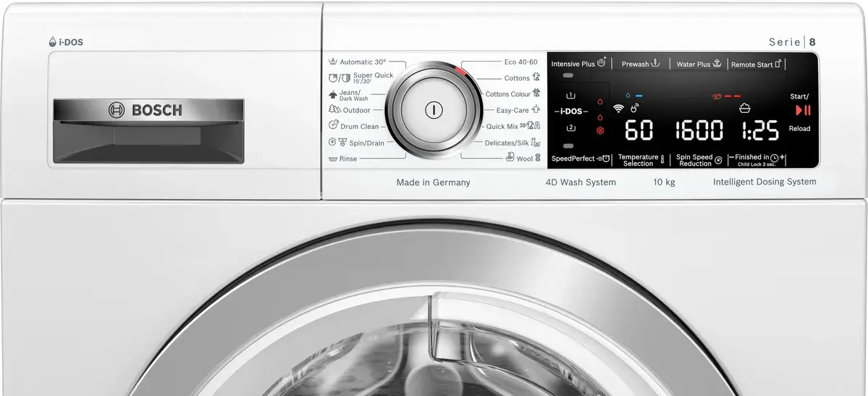The height and width of the screenshot is (396, 868).
Task: Choose the Delicates/Silk icon
Action: 535,143
